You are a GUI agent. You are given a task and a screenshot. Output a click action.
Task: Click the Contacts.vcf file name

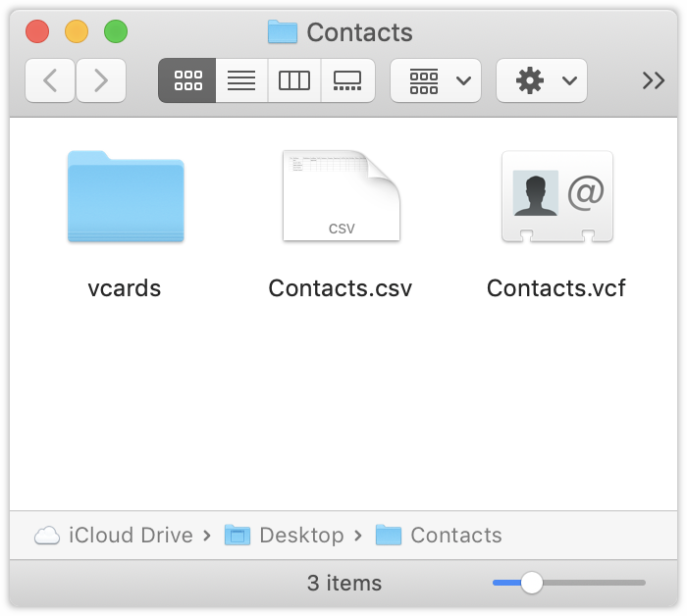click(x=556, y=288)
